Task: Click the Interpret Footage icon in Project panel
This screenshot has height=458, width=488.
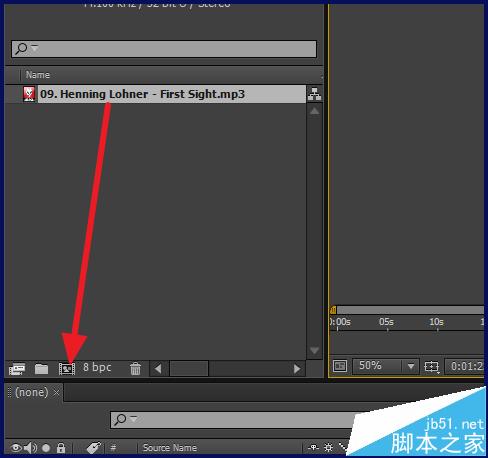Action: point(17,369)
